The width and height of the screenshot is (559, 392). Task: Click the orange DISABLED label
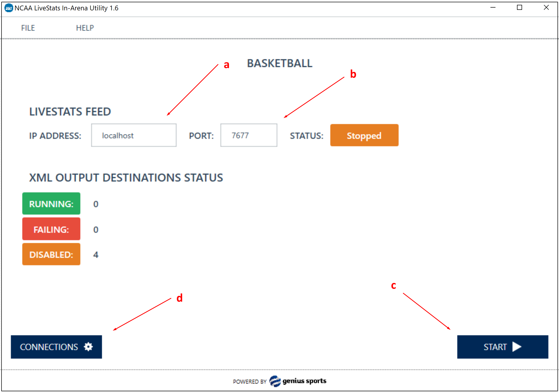(x=51, y=254)
